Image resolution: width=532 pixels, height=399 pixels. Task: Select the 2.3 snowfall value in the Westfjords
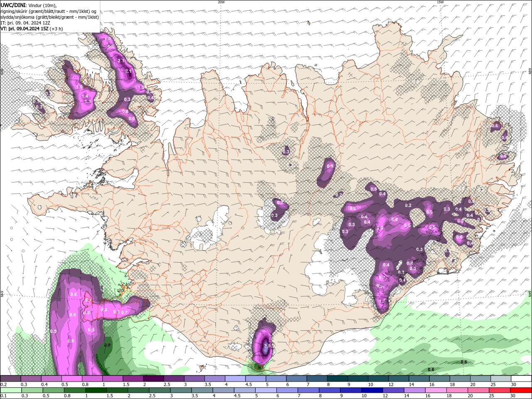coord(121,61)
